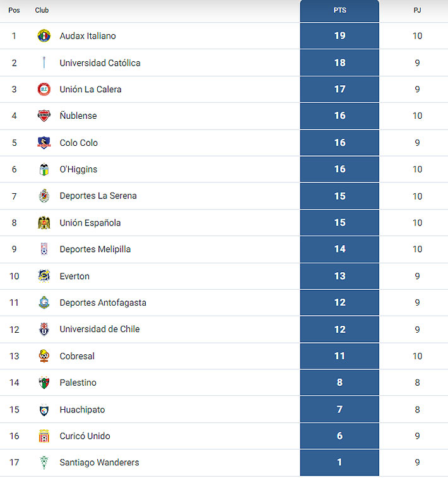Click the Everton club crest

[44, 276]
